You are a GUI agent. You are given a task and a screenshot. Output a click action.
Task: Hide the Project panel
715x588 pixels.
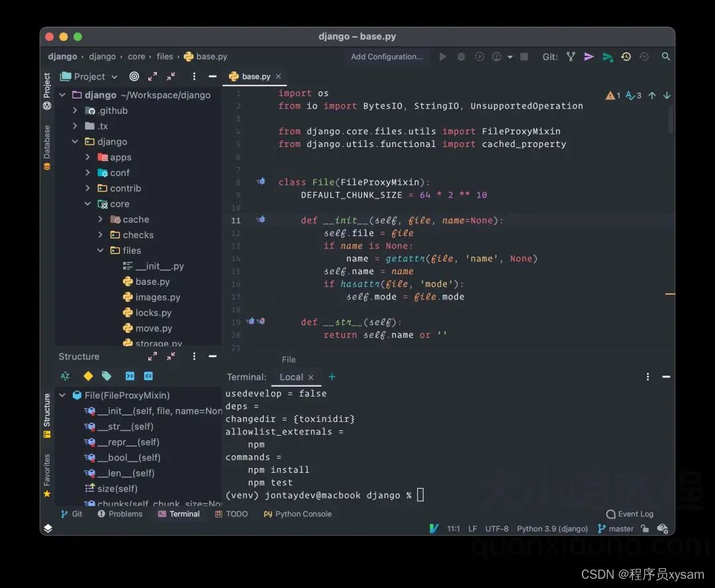click(x=213, y=77)
